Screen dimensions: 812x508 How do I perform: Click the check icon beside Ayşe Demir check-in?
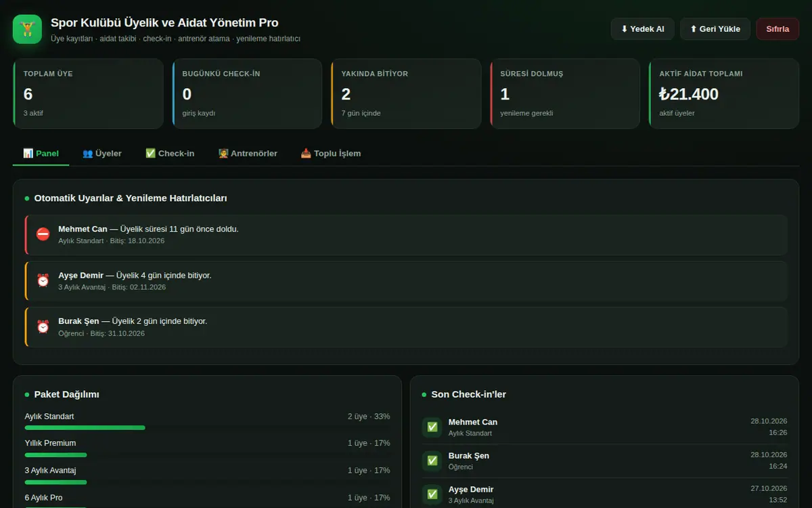pos(432,494)
